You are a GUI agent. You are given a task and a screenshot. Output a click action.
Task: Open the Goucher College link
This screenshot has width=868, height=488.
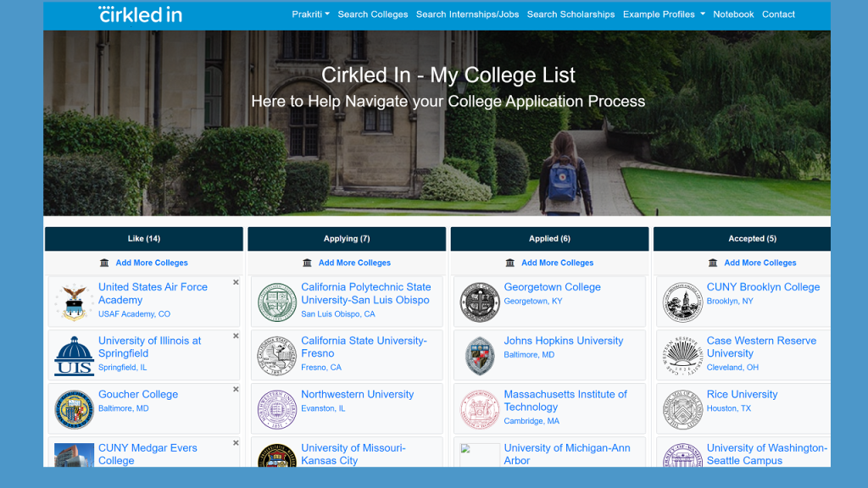[138, 395]
